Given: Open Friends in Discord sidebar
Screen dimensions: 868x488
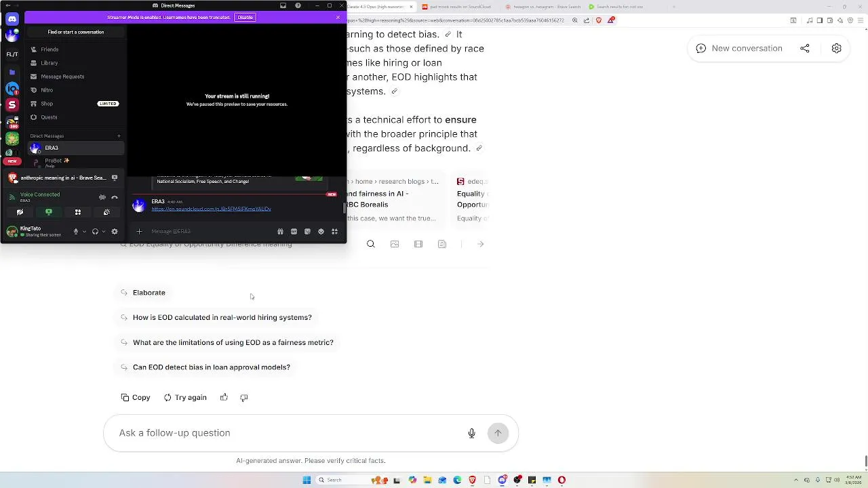Looking at the screenshot, I should pyautogui.click(x=75, y=49).
